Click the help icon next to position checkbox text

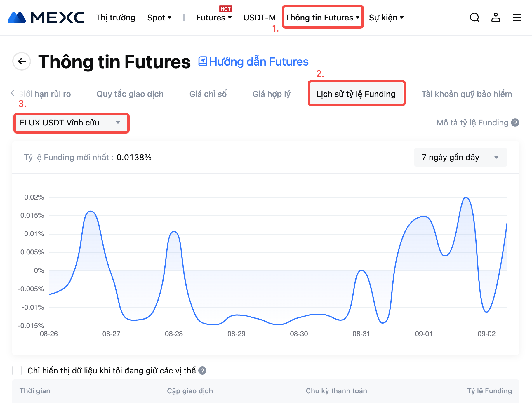[x=202, y=371]
